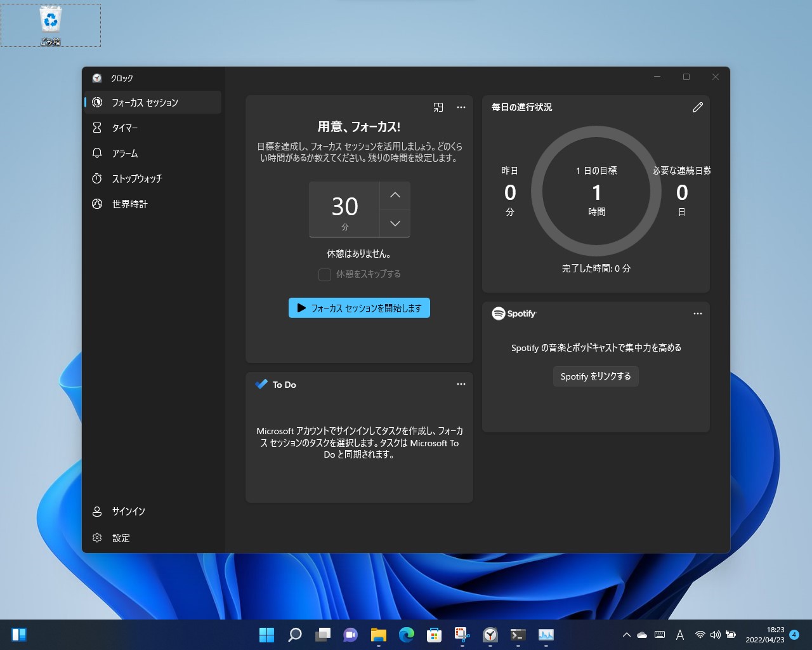Open Microsoft Edge from the taskbar
The width and height of the screenshot is (812, 650).
click(x=406, y=634)
